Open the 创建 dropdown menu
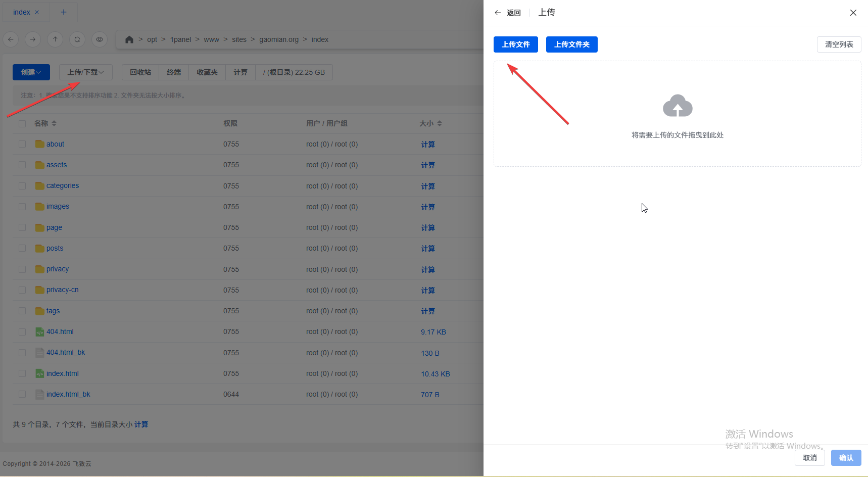Image resolution: width=868 pixels, height=477 pixels. coord(31,72)
